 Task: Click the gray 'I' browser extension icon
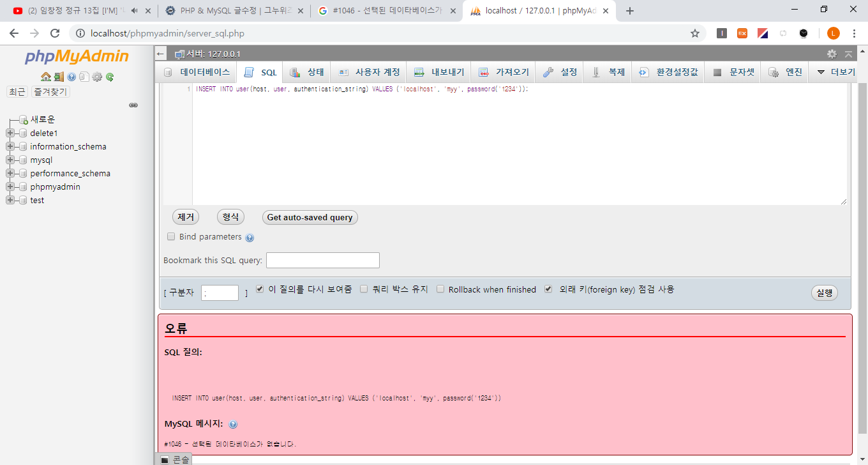722,33
